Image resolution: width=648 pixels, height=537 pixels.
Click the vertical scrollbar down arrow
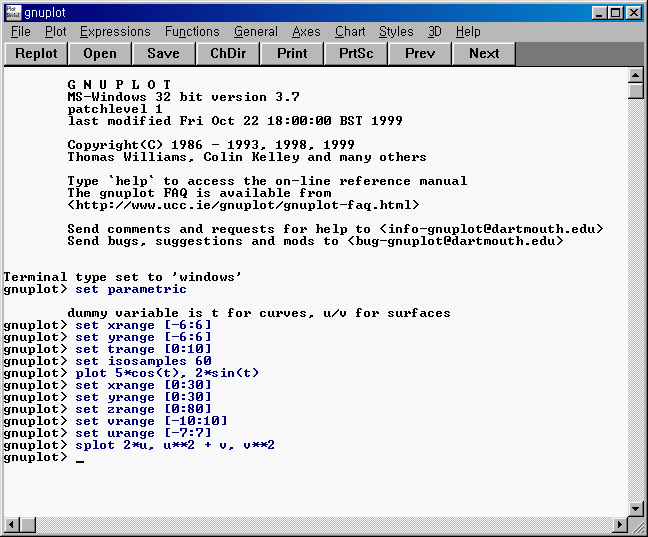[636, 508]
